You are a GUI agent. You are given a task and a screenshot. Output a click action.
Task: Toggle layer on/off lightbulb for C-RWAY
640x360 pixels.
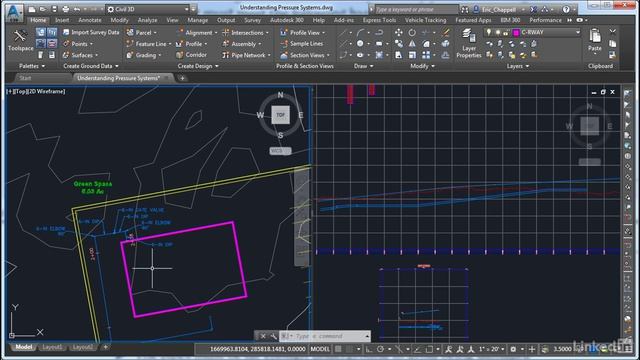(x=489, y=32)
